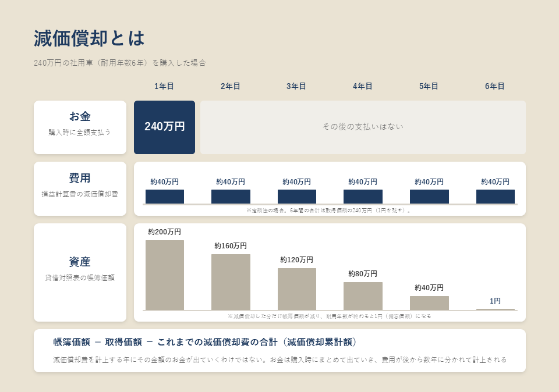
Task: Click the 1年目 dark expense bar
Action: [x=165, y=197]
